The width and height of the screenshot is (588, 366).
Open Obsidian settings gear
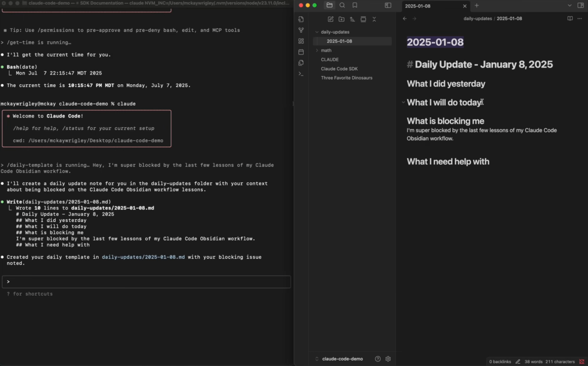pyautogui.click(x=388, y=359)
